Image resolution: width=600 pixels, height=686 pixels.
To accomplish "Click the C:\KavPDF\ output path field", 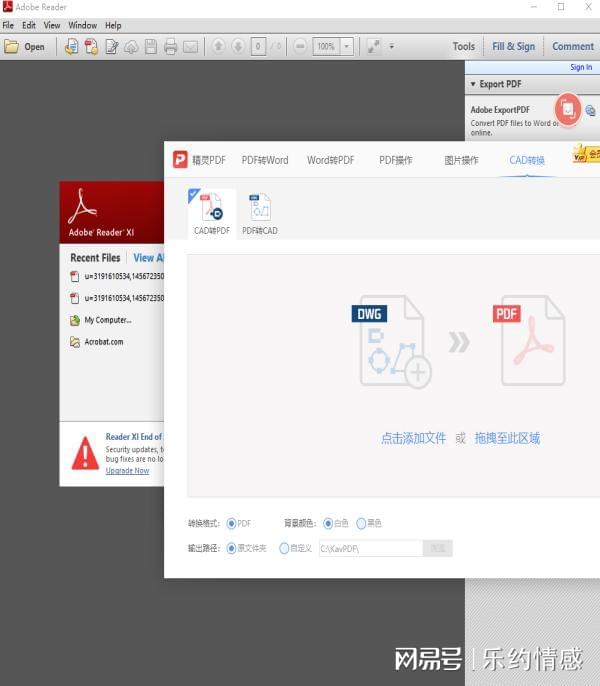I will [371, 548].
